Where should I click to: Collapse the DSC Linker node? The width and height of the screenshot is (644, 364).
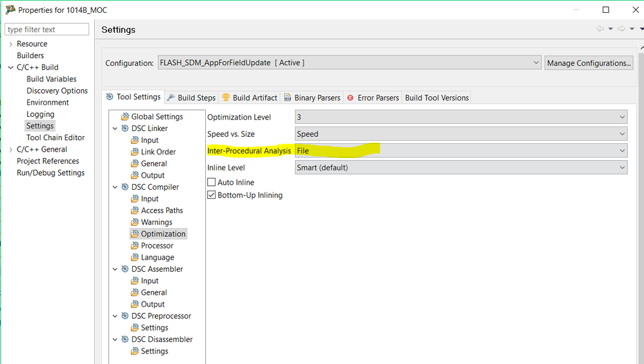(115, 128)
